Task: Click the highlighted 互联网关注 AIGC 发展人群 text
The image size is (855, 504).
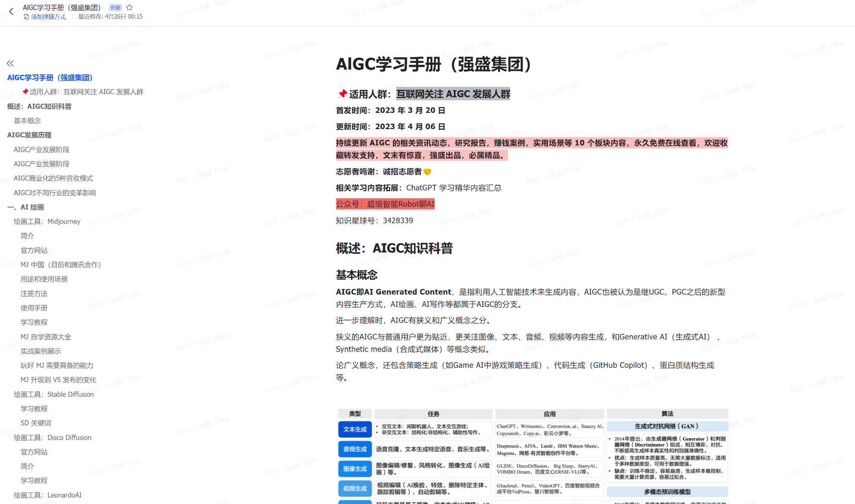Action: [x=453, y=94]
